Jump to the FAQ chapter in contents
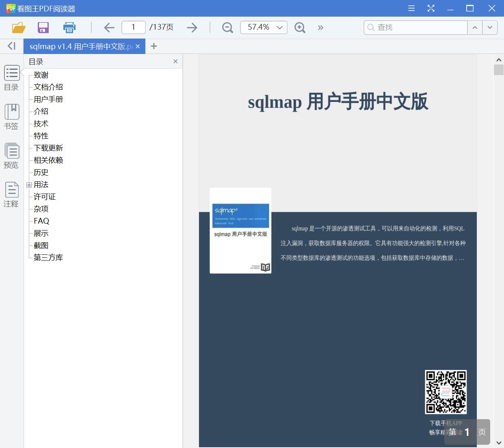This screenshot has width=504, height=448. pos(41,221)
